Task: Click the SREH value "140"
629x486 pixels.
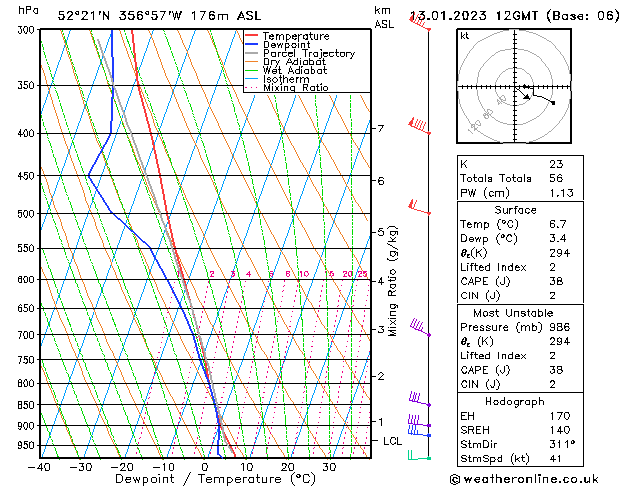Action: point(560,430)
